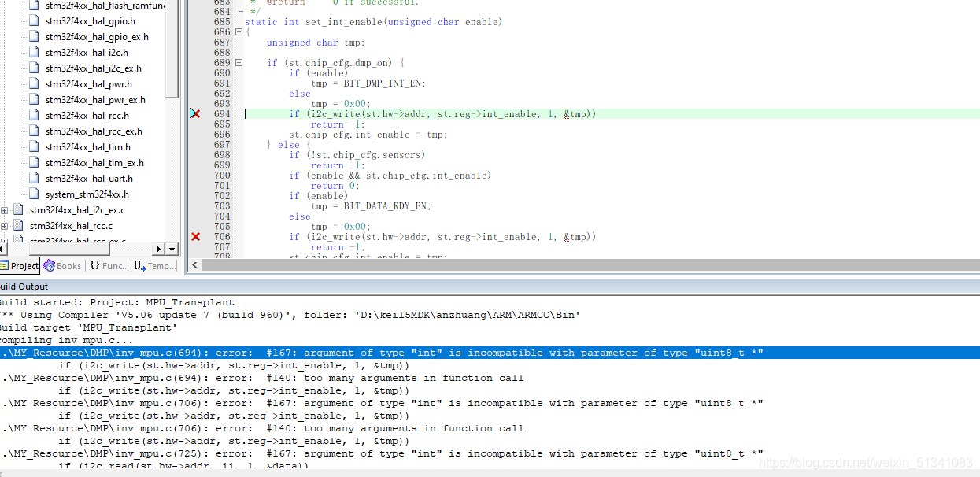Click file icon of stm32f4xx_hal_i2c.h

coord(34,53)
